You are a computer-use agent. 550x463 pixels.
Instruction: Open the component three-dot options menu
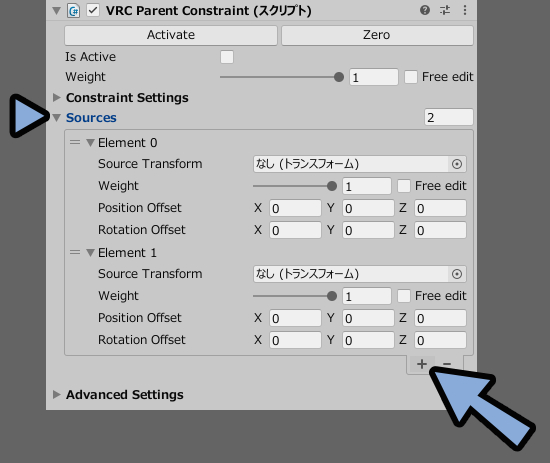[465, 10]
